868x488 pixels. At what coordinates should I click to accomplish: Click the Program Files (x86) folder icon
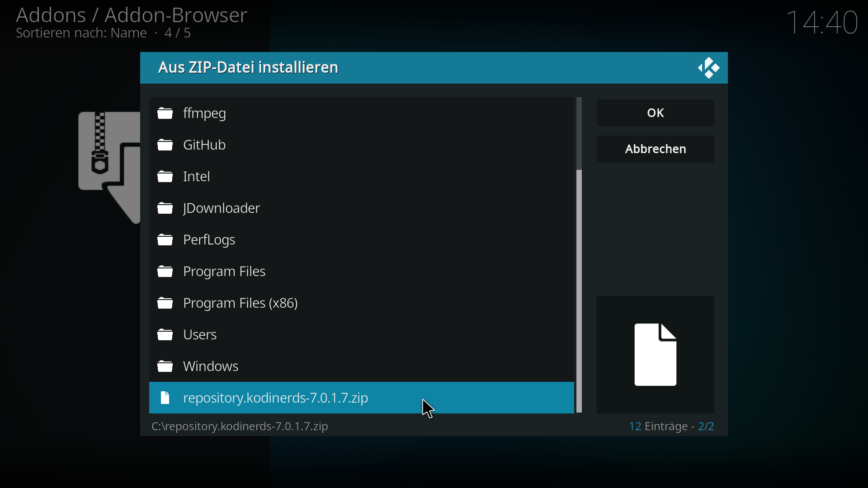pyautogui.click(x=165, y=303)
